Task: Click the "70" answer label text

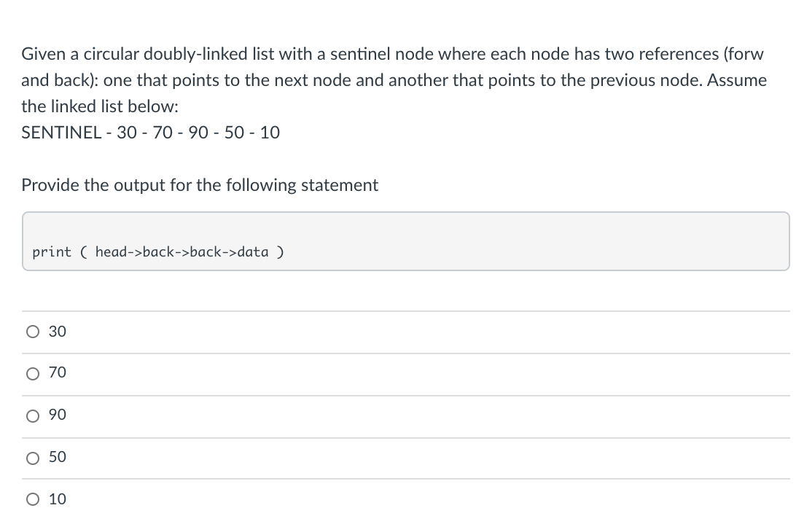Action: pyautogui.click(x=58, y=372)
